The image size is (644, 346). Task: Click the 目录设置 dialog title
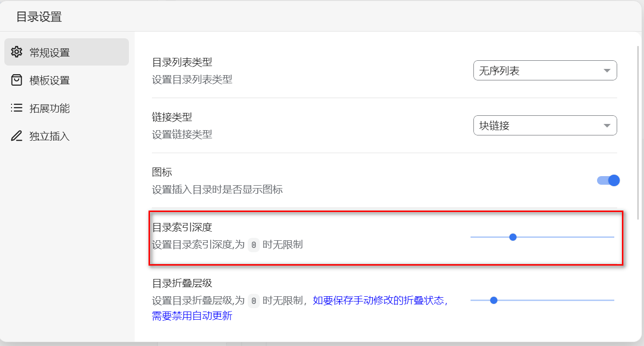(x=39, y=17)
